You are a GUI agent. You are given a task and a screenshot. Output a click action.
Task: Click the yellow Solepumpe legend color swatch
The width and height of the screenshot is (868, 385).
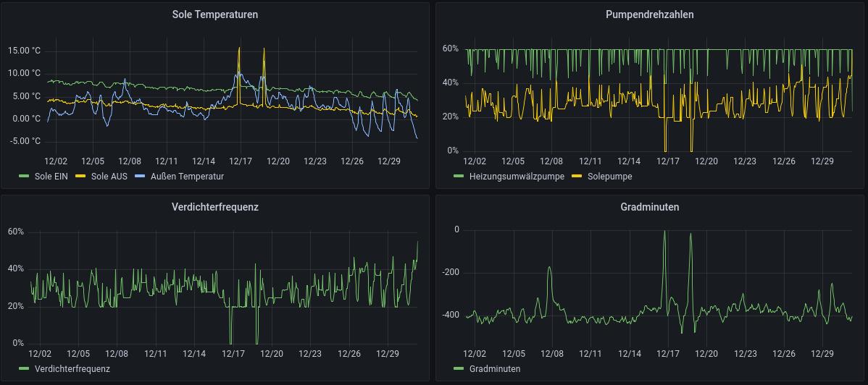577,176
